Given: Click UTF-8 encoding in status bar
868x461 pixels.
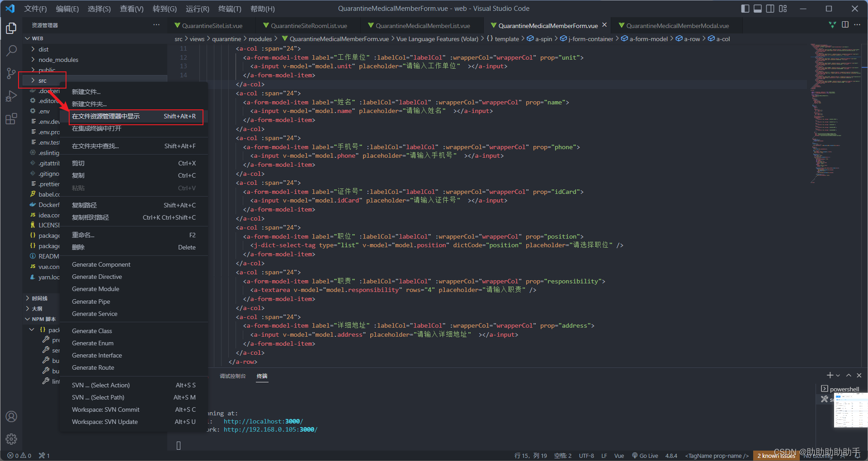Looking at the screenshot, I should coord(586,456).
